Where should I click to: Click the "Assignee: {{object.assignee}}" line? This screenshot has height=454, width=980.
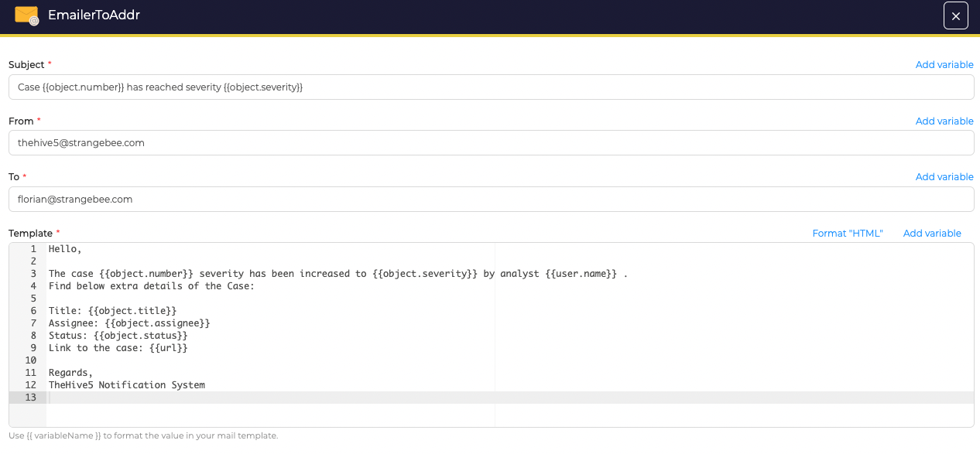(x=129, y=323)
